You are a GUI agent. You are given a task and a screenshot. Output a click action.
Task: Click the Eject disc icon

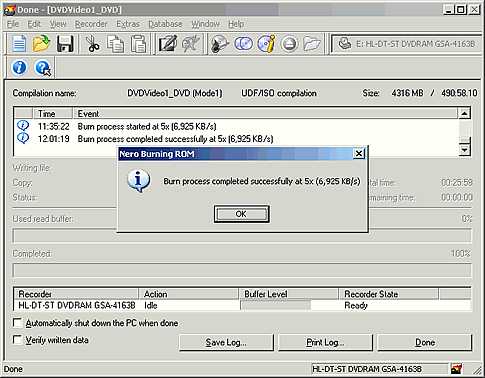coord(289,44)
